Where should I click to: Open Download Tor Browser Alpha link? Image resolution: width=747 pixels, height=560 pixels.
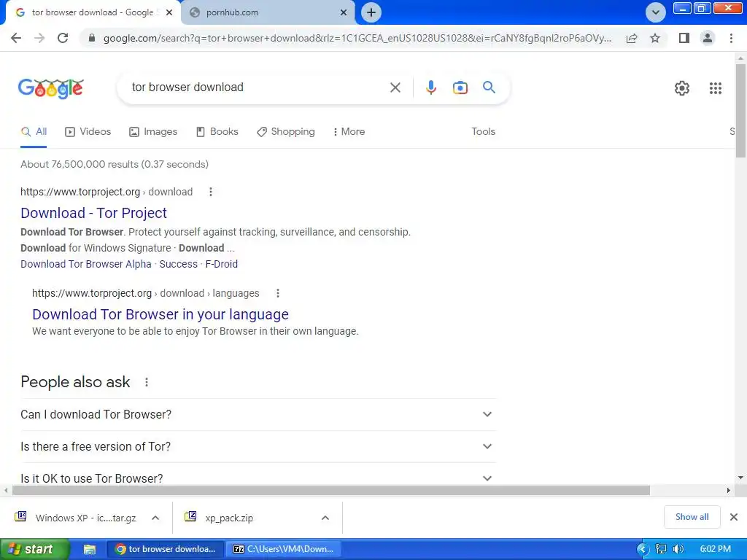click(x=86, y=264)
